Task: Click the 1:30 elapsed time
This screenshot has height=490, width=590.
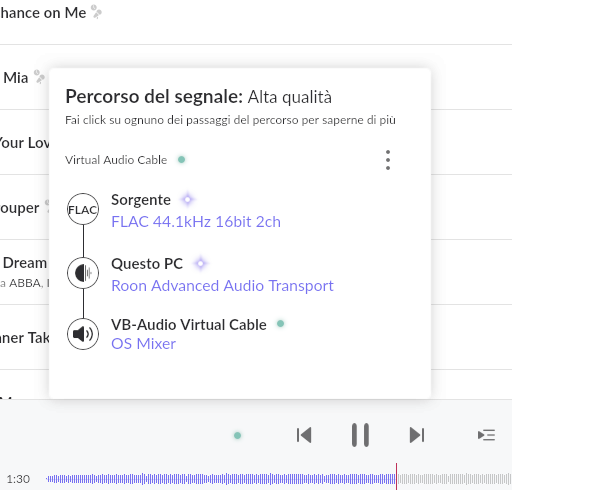Action: pyautogui.click(x=18, y=479)
